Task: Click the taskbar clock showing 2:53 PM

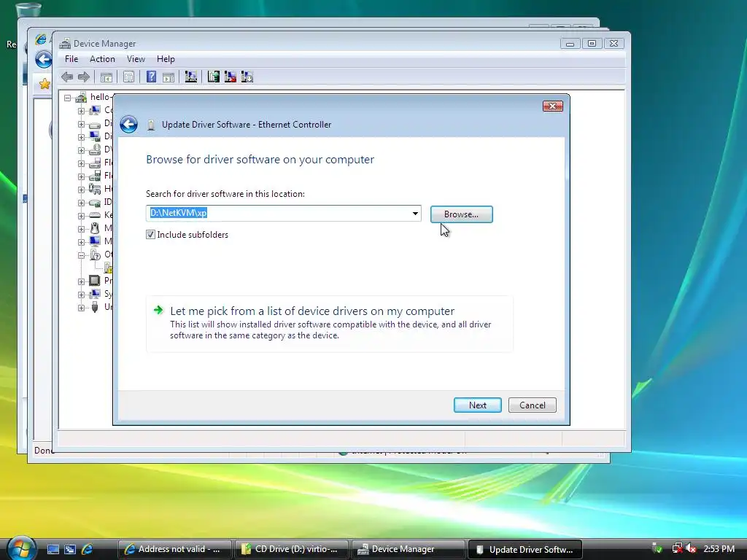Action: click(719, 548)
